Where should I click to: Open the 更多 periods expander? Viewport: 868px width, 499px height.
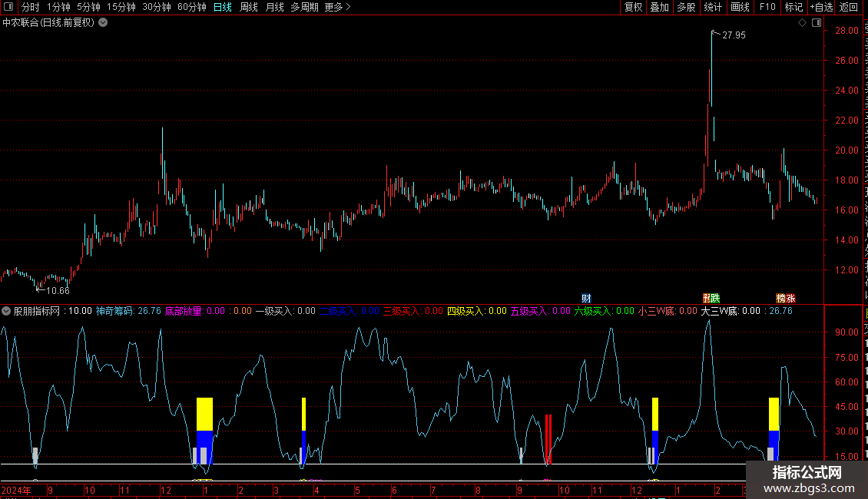point(337,7)
